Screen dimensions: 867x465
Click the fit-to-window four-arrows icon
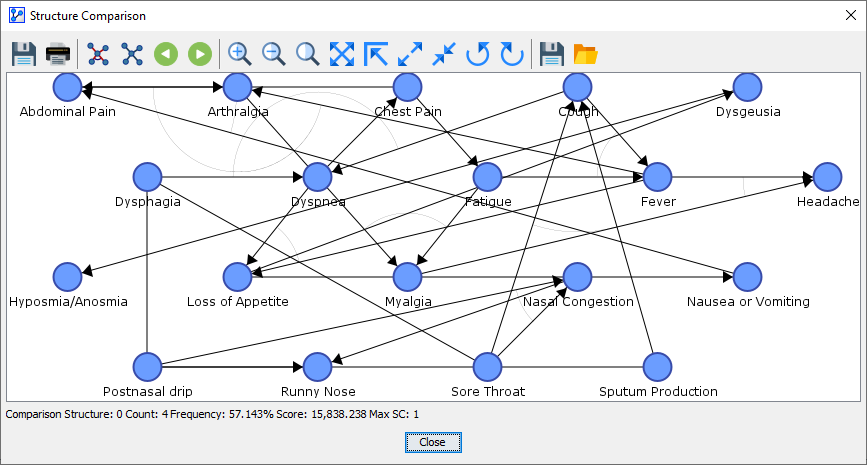pos(342,54)
